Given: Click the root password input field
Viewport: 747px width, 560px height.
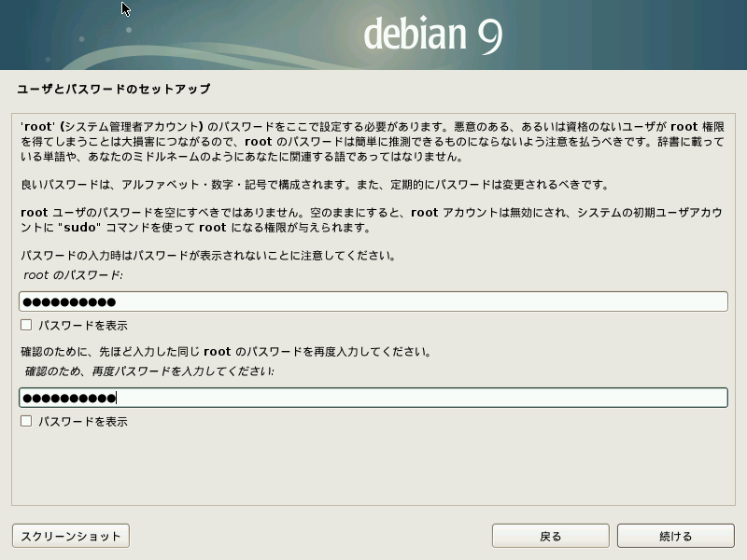Looking at the screenshot, I should pyautogui.click(x=373, y=301).
